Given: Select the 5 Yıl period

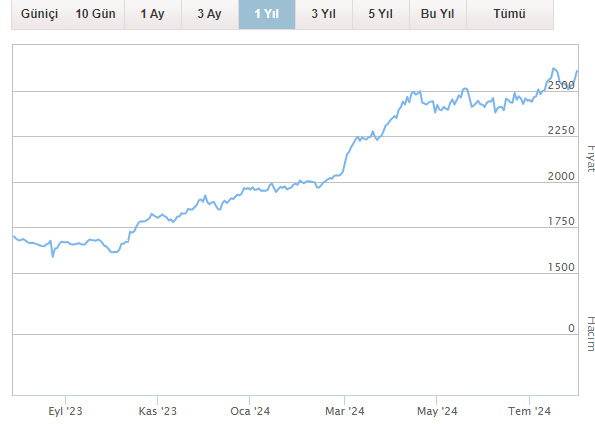Looking at the screenshot, I should (381, 14).
